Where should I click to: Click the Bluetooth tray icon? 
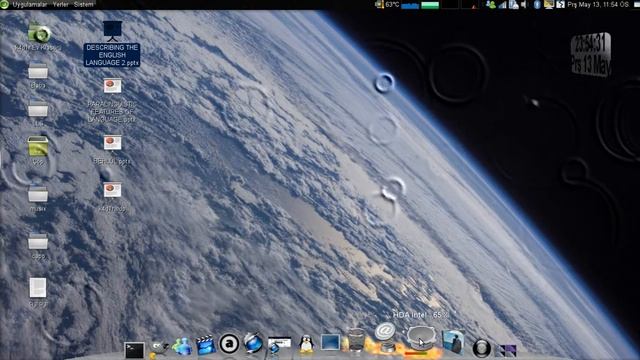pyautogui.click(x=537, y=4)
